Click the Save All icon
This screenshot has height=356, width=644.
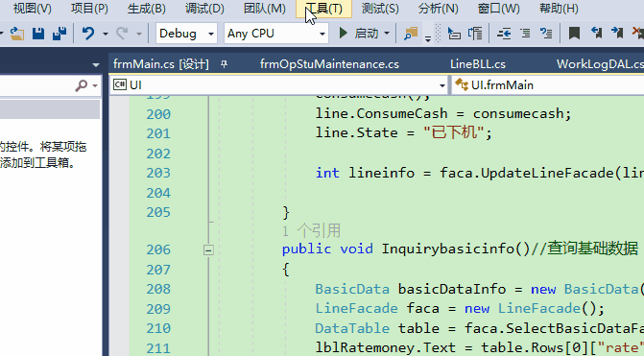pos(60,34)
